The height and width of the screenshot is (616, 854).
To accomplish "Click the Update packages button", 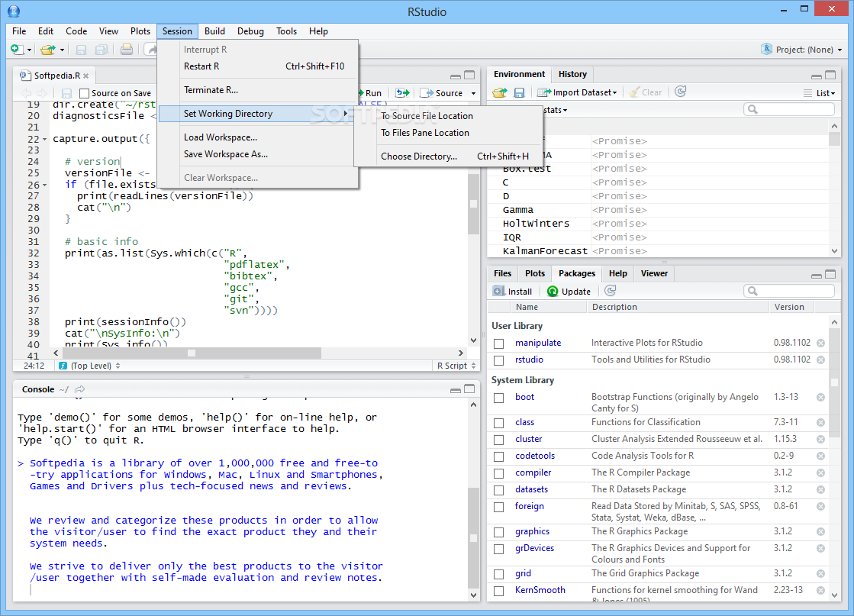I will tap(569, 292).
